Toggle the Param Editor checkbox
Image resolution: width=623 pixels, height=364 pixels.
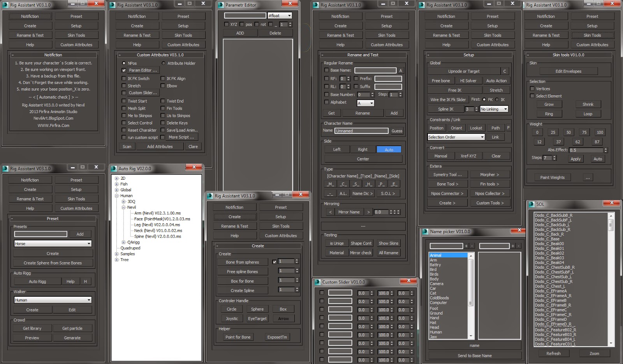coord(124,70)
